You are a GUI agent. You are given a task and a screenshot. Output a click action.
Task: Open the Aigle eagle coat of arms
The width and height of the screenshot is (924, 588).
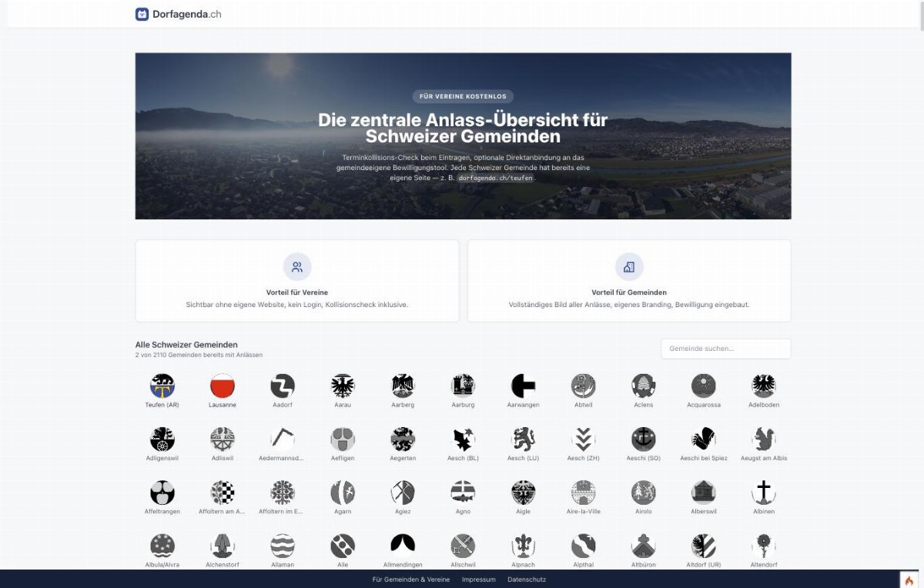click(524, 493)
